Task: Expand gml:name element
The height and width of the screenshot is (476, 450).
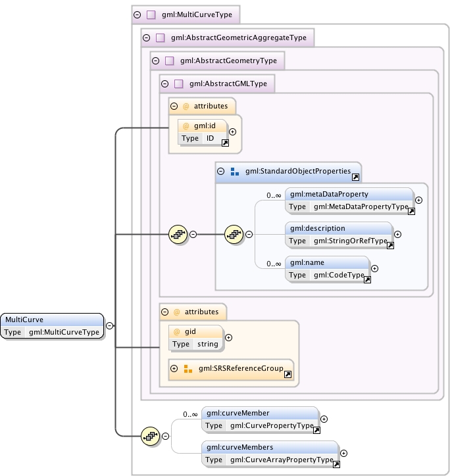Action: 374,268
